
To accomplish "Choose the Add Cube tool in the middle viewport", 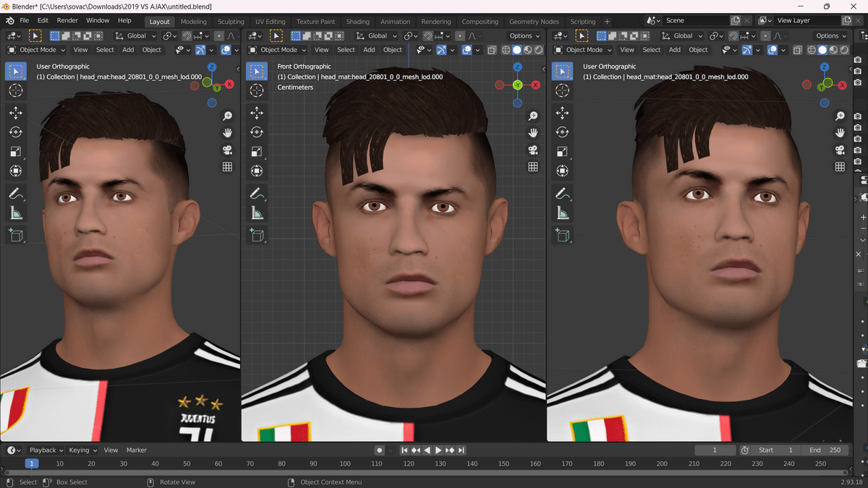I will coord(256,235).
